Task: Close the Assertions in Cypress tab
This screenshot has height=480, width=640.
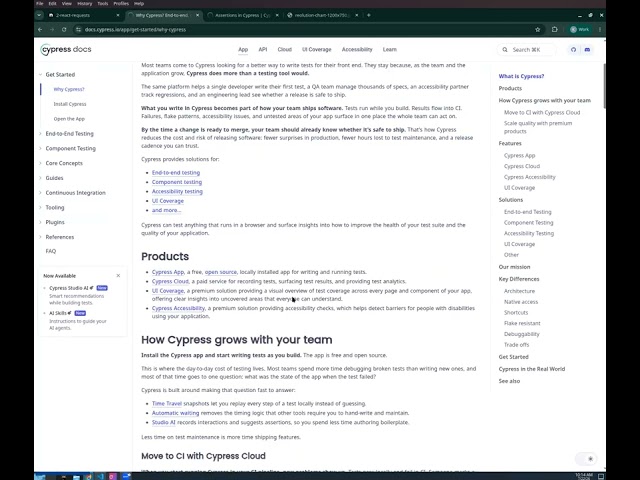Action: click(277, 15)
